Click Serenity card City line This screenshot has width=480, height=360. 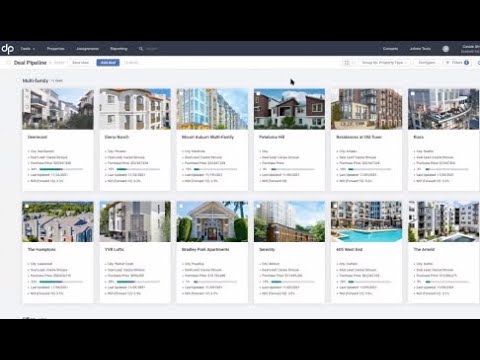(271, 264)
